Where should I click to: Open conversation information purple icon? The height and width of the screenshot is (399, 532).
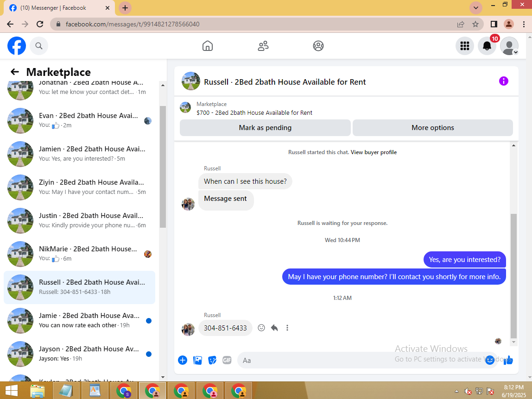[x=503, y=81]
